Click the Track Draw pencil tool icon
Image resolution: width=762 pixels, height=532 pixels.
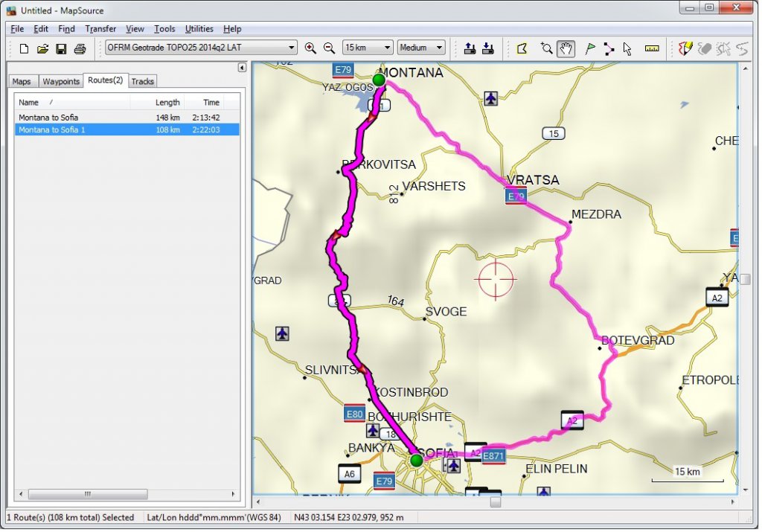click(685, 48)
